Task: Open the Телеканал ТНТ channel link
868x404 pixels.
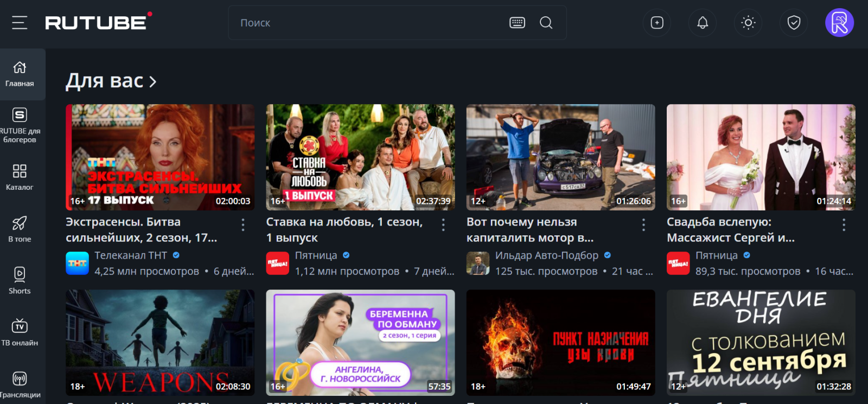Action: (131, 255)
